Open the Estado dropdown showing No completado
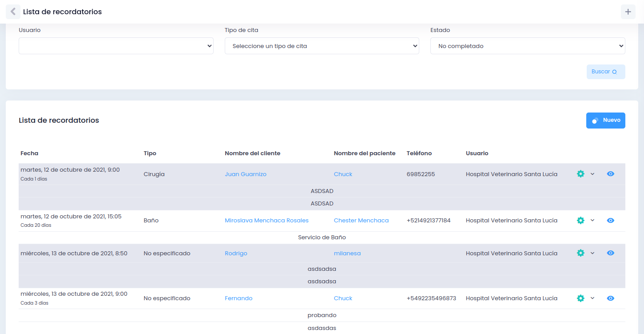The width and height of the screenshot is (644, 334). coord(528,46)
